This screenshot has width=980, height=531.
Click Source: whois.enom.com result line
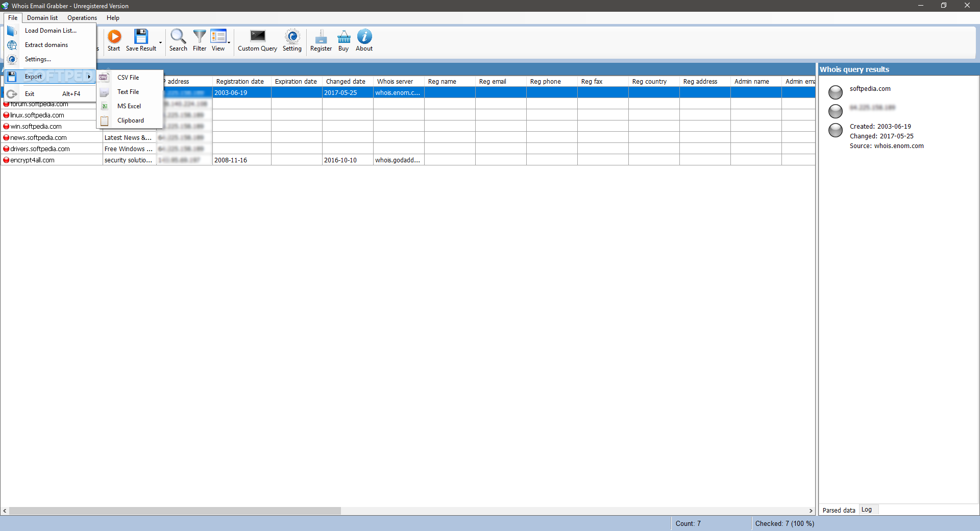(x=887, y=146)
